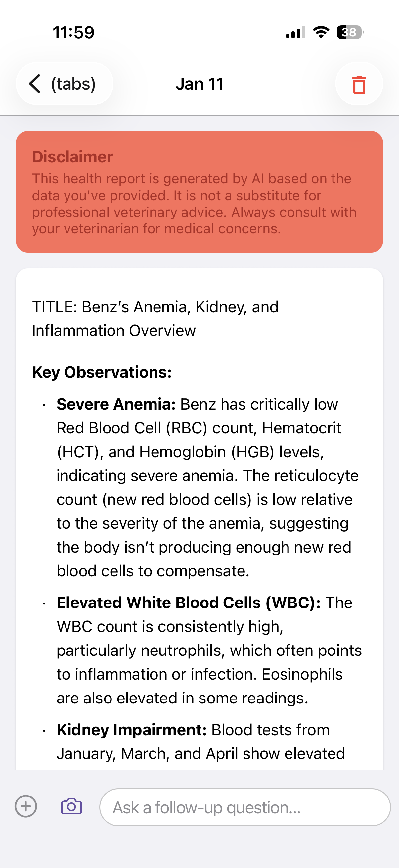This screenshot has width=399, height=868.
Task: Tap the Key Observations heading
Action: coord(102,372)
